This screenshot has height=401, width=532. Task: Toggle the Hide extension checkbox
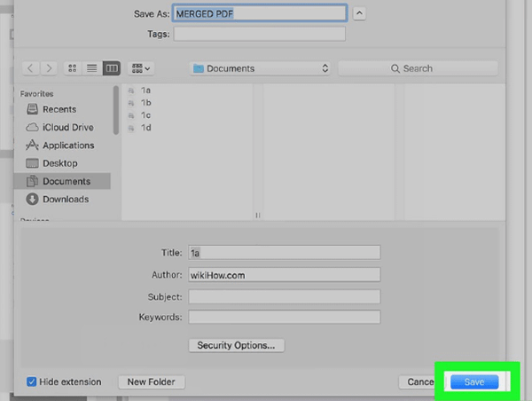pyautogui.click(x=32, y=381)
